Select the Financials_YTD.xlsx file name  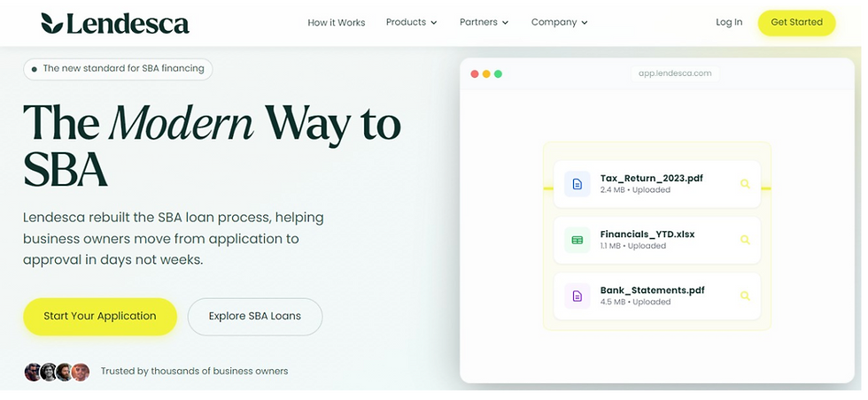point(647,234)
